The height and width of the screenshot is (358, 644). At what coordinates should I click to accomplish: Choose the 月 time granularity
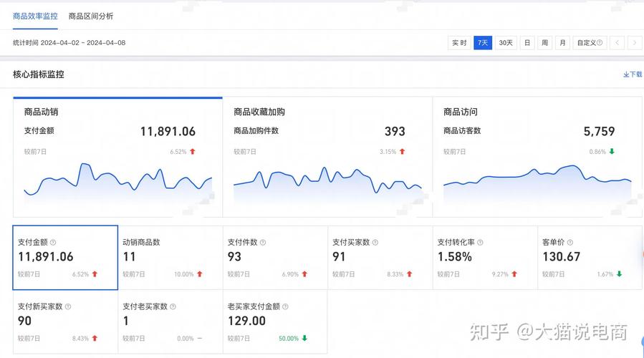pyautogui.click(x=562, y=43)
